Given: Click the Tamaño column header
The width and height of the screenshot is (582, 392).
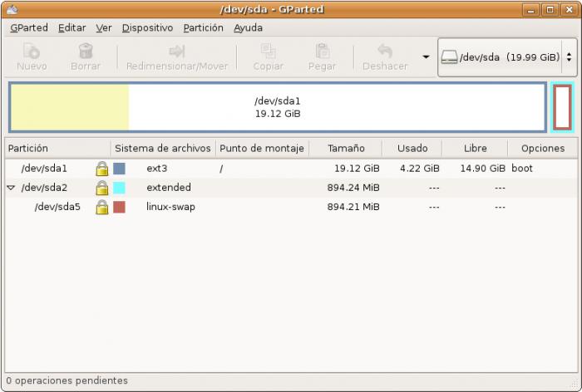Looking at the screenshot, I should coord(346,149).
